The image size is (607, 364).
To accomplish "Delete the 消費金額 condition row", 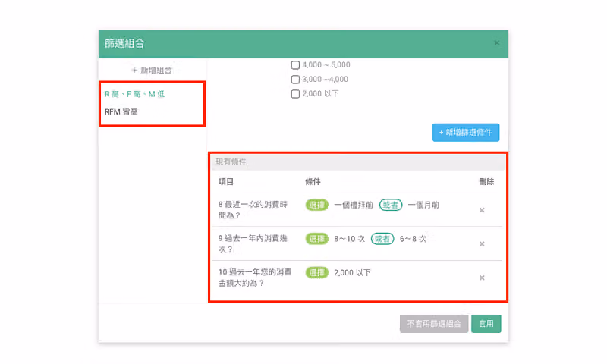I will (482, 278).
